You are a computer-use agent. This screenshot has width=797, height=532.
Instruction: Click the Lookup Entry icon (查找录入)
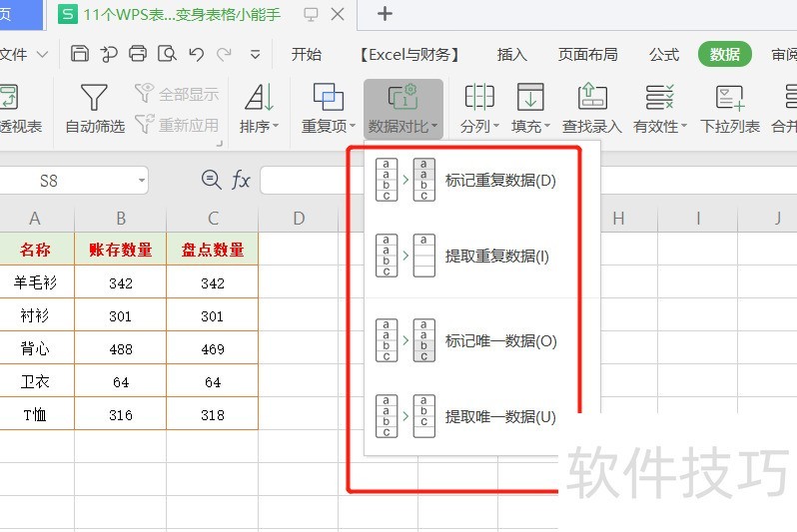591,98
